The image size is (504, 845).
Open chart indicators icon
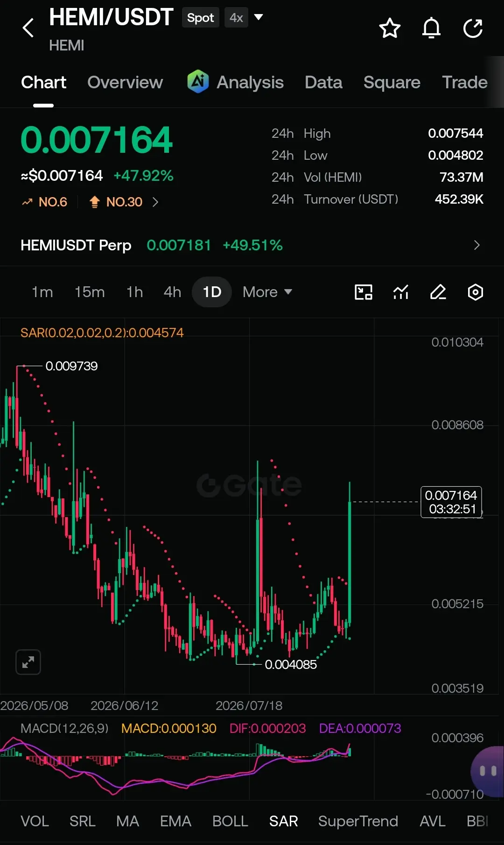click(x=401, y=292)
